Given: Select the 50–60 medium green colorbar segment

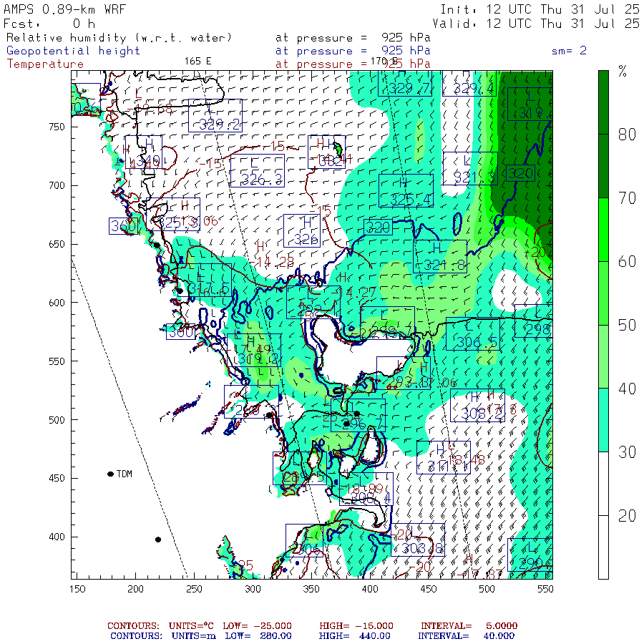Looking at the screenshot, I should 603,293.
